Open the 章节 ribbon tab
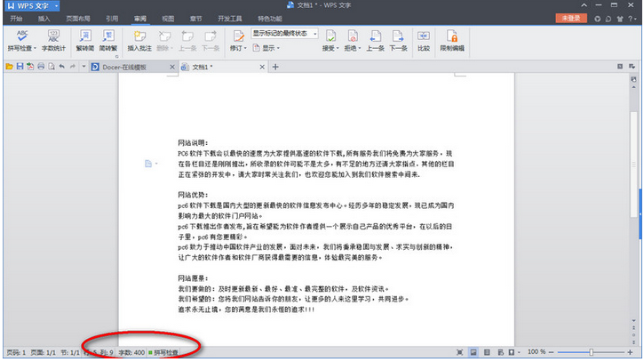 tap(196, 19)
